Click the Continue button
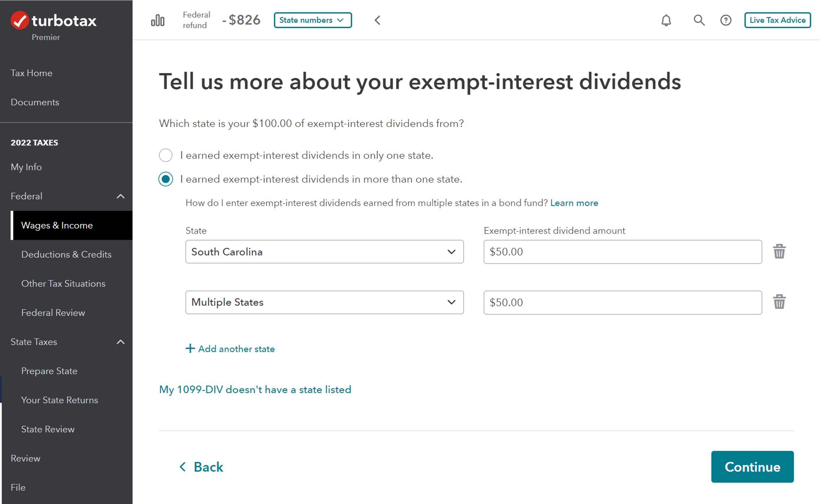Image resolution: width=820 pixels, height=504 pixels. tap(752, 467)
